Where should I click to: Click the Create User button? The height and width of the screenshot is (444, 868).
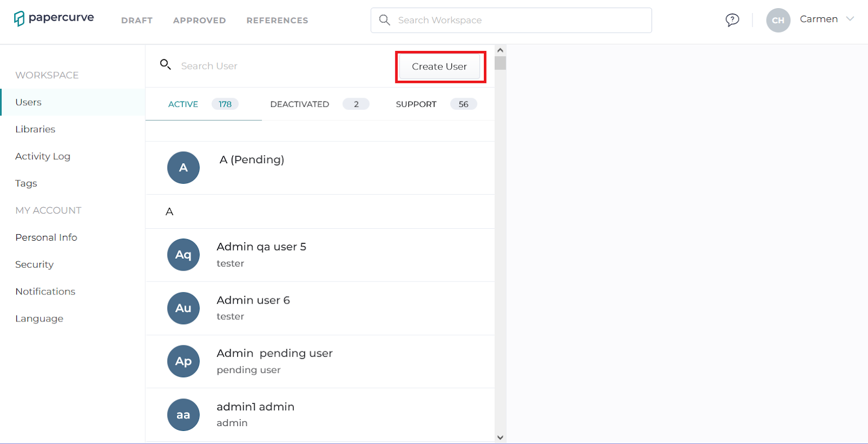[x=439, y=67]
